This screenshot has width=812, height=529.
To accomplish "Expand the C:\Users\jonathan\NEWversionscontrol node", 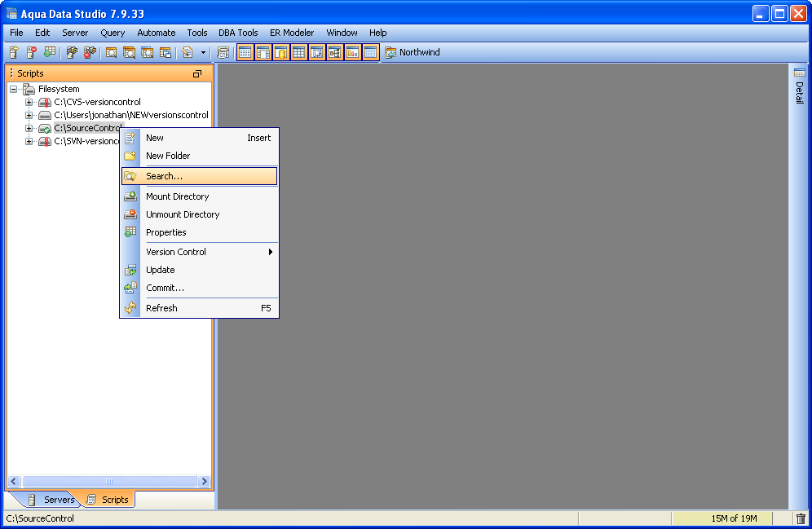I will 29,115.
